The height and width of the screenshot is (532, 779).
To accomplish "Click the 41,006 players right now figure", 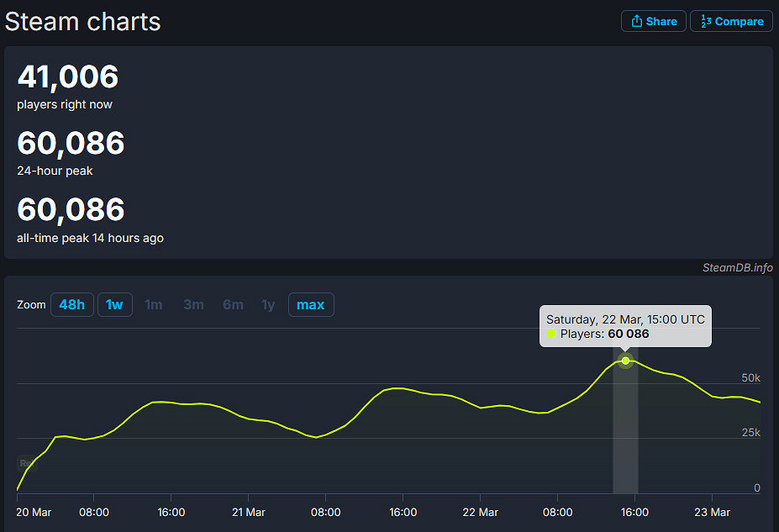I will click(68, 77).
